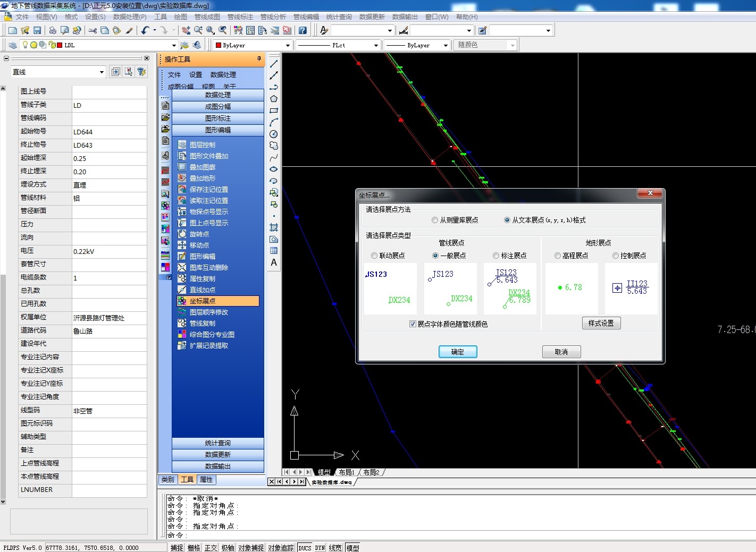Open the 管线编辑 menu
The width and height of the screenshot is (756, 552).
(x=306, y=17)
